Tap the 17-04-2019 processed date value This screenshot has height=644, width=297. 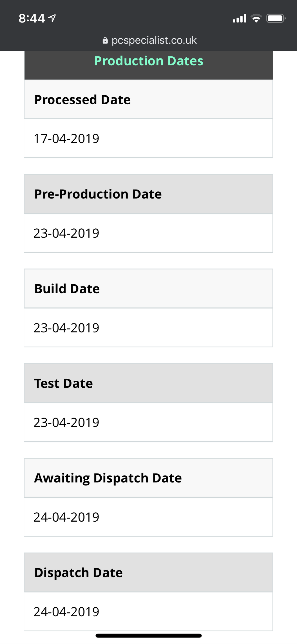point(66,138)
